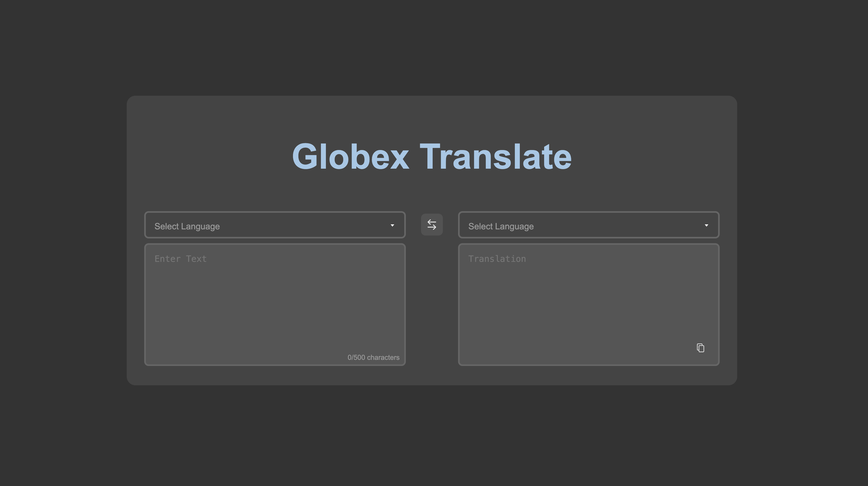This screenshot has height=486, width=868.
Task: Focus the source text panel for typing
Action: coord(275,303)
